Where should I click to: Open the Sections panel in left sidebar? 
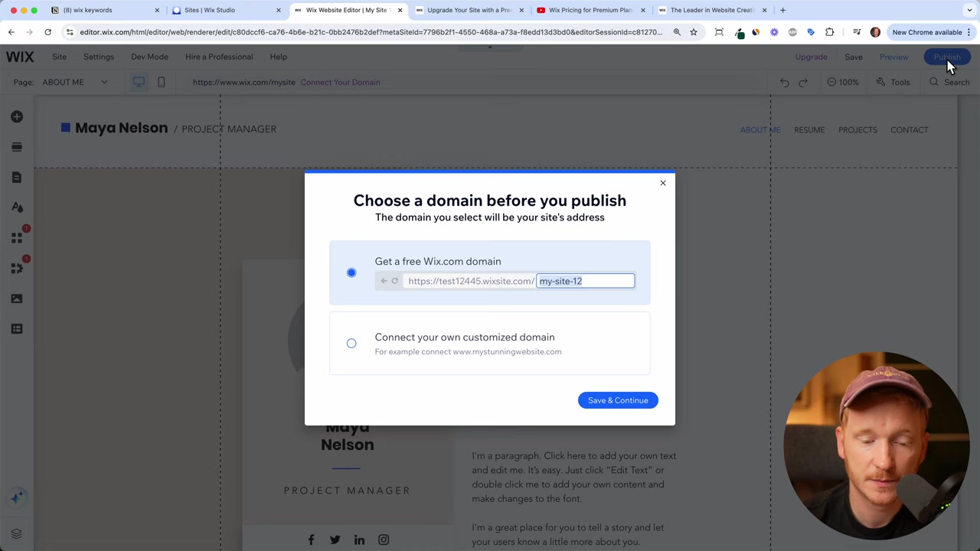(x=17, y=147)
